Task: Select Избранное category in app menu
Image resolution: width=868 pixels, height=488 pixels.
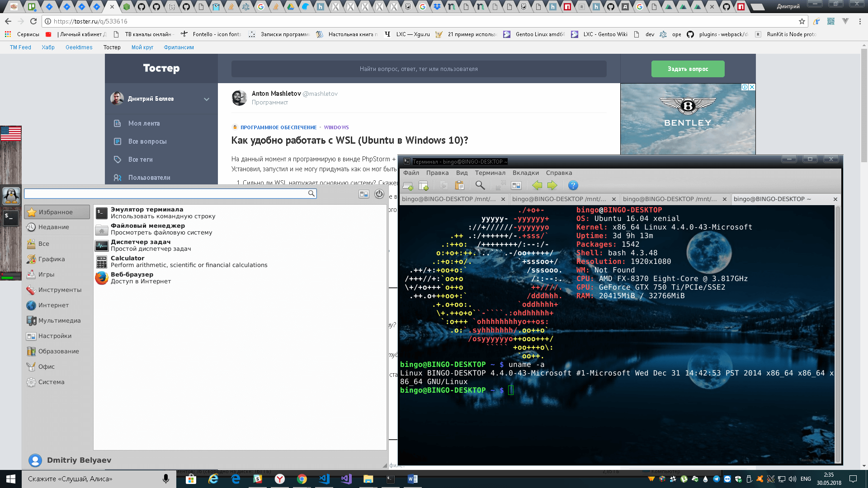Action: pyautogui.click(x=57, y=212)
